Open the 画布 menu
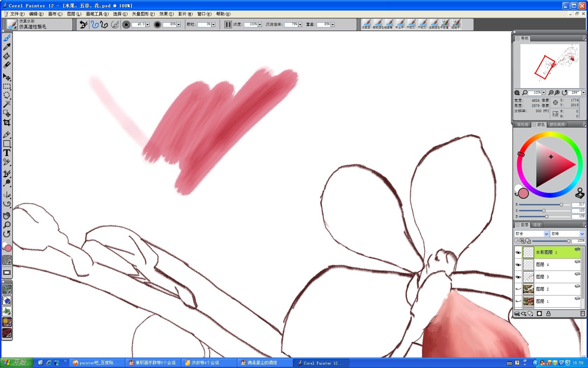Image resolution: width=588 pixels, height=368 pixels. pyautogui.click(x=55, y=14)
